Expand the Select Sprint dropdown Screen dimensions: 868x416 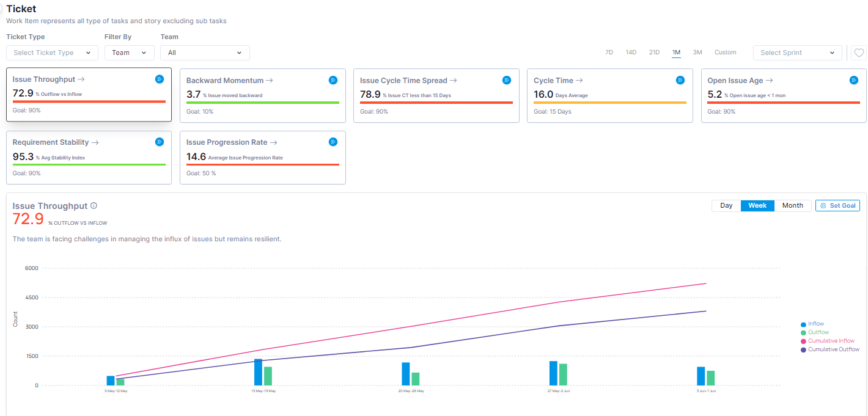pos(796,53)
